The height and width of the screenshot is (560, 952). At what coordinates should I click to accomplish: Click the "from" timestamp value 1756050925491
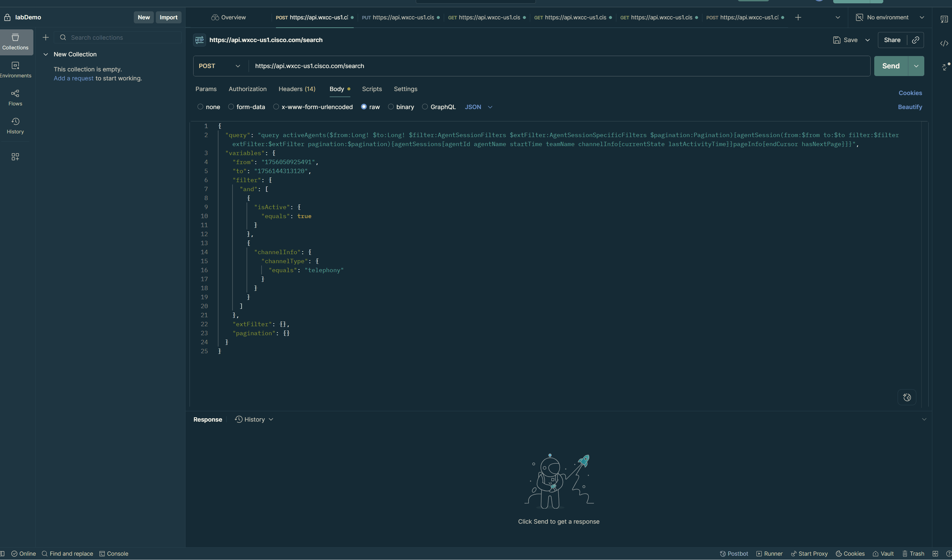click(x=288, y=162)
